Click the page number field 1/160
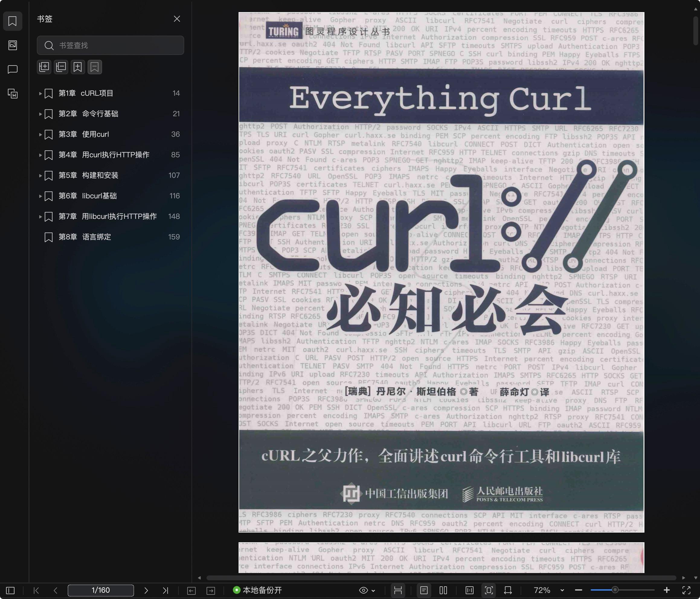Image resolution: width=700 pixels, height=599 pixels. (x=101, y=590)
